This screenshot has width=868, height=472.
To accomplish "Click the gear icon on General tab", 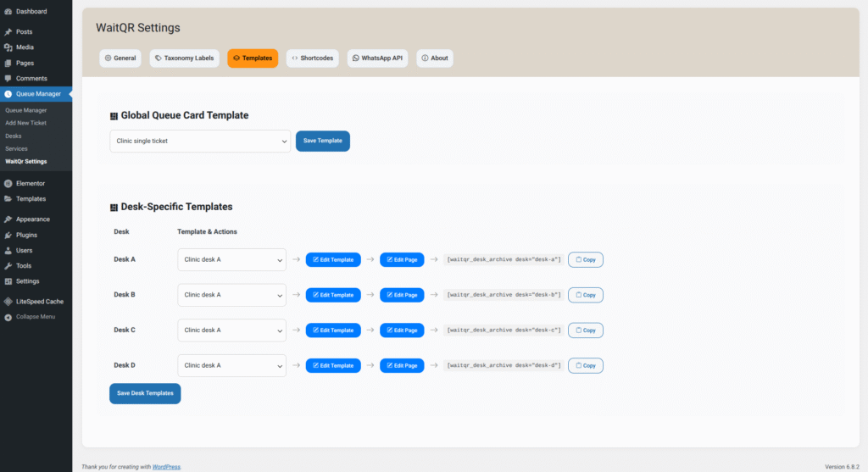I will click(x=108, y=58).
